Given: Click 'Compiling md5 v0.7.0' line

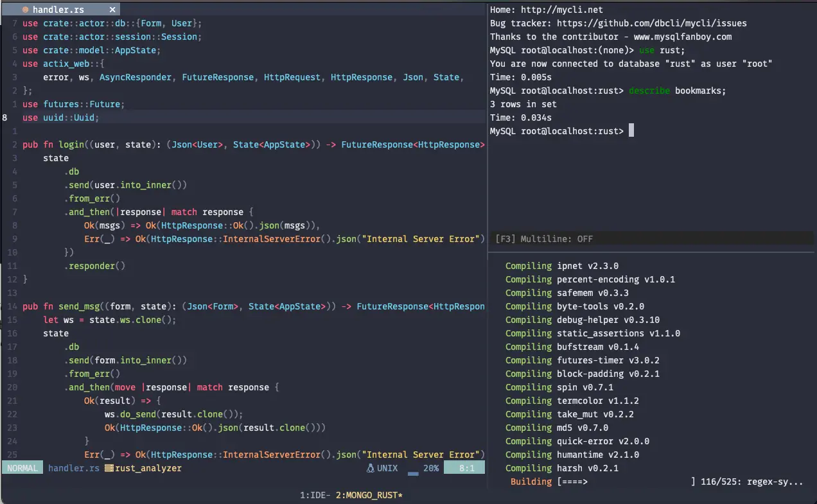Looking at the screenshot, I should 557,428.
